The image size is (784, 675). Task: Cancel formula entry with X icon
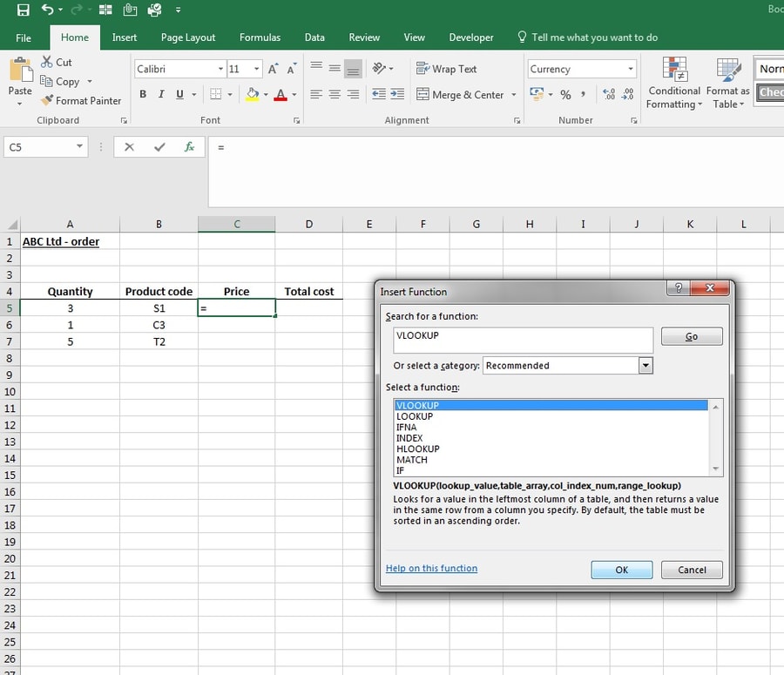pyautogui.click(x=130, y=147)
